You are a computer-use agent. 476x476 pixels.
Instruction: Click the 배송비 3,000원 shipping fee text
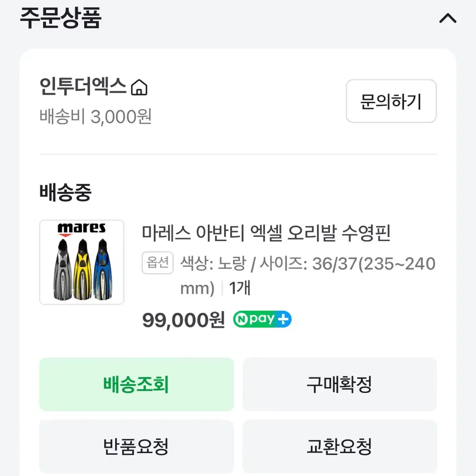click(x=95, y=116)
